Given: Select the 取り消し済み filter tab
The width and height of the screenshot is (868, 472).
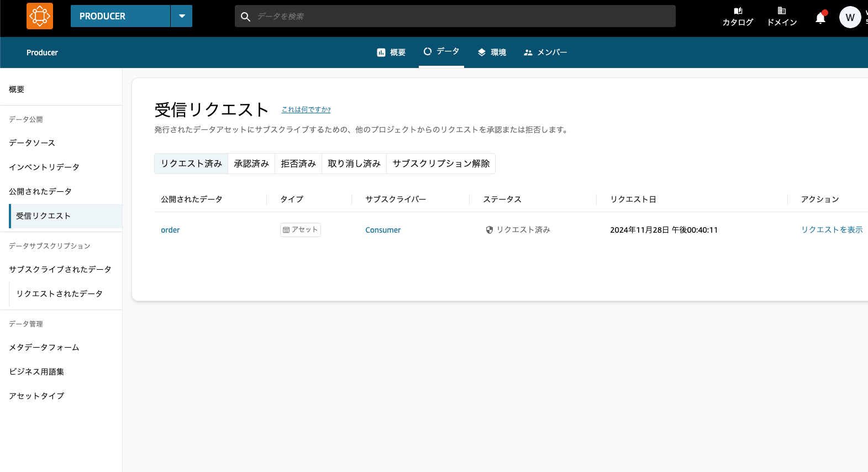Looking at the screenshot, I should 354,164.
